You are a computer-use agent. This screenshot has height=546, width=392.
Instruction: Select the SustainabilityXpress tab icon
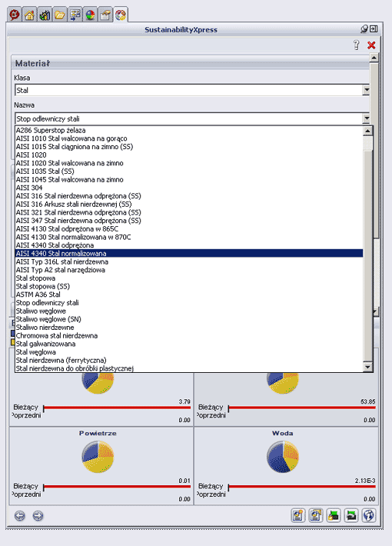pos(121,15)
